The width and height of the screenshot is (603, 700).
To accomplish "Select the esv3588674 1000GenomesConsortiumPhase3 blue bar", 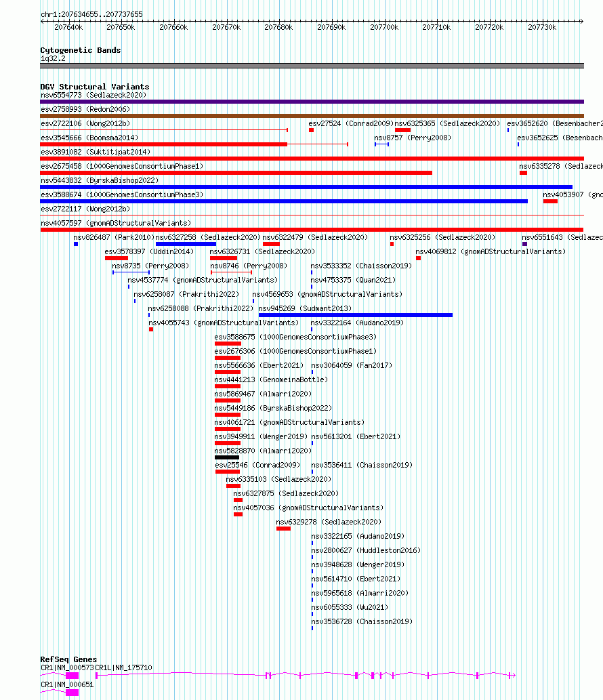I will pyautogui.click(x=284, y=201).
